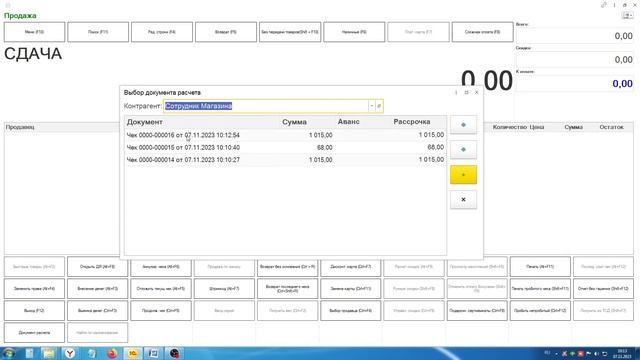Open Yandex Browser from the taskbar

(70, 353)
